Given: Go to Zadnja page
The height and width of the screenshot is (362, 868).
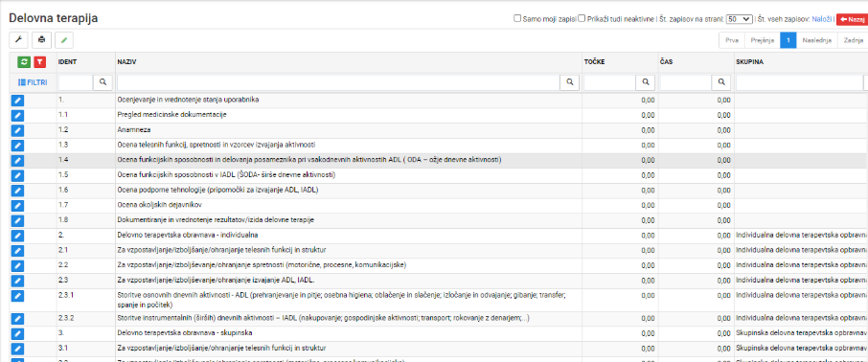Looking at the screenshot, I should pyautogui.click(x=853, y=40).
